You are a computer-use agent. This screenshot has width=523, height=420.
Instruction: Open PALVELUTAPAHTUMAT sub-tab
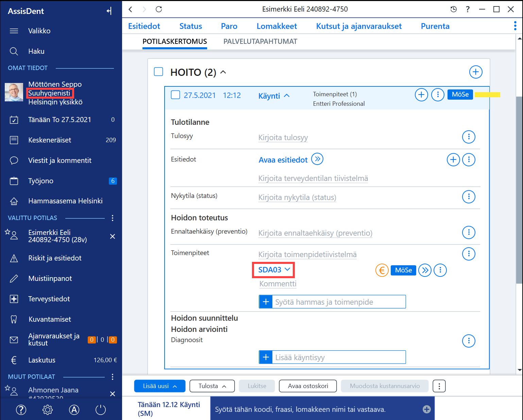pyautogui.click(x=260, y=41)
